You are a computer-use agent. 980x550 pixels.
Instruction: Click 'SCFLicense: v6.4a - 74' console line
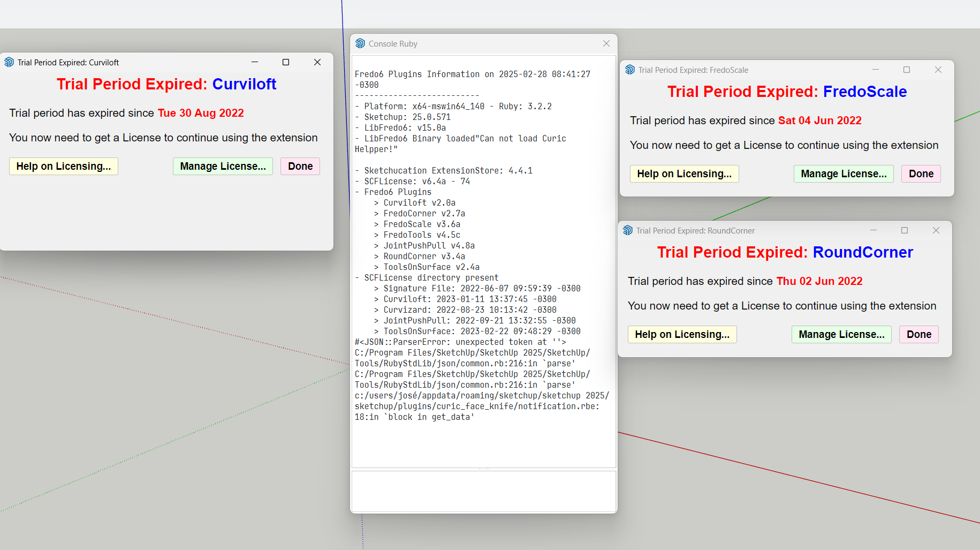(x=413, y=181)
